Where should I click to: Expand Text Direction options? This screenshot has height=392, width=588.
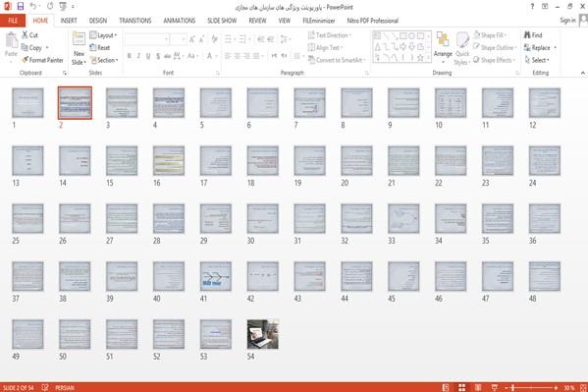(330, 35)
